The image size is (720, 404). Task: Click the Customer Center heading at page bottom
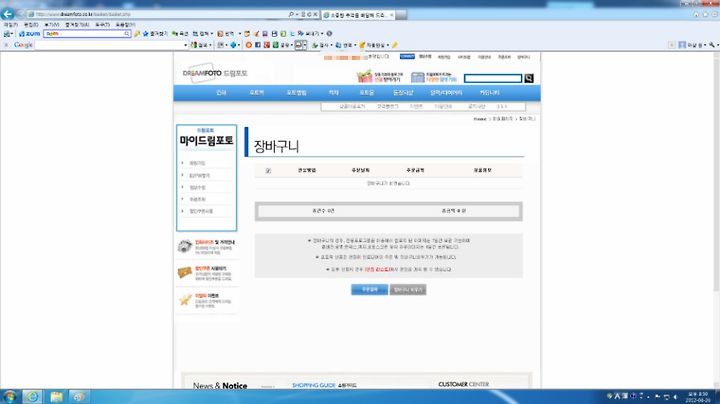click(463, 384)
